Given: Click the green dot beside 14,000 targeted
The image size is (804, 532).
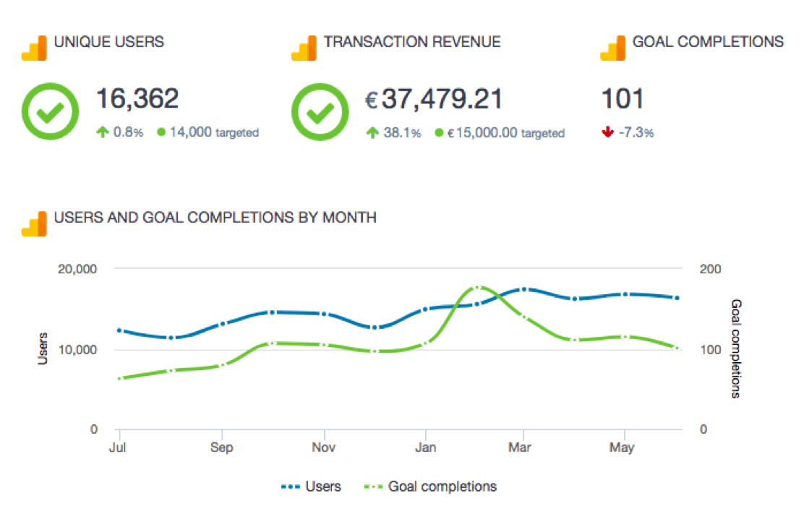Looking at the screenshot, I should [161, 133].
